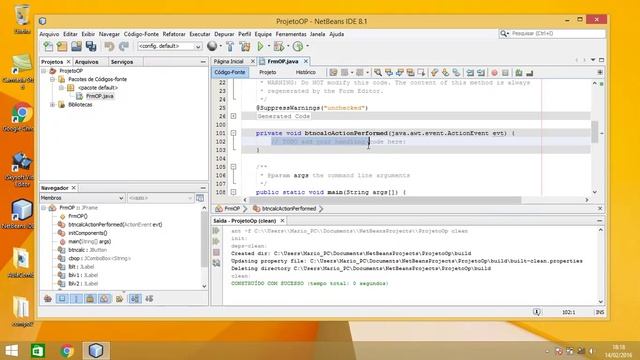Switch to the Página Inicial tab
Viewport: 640px width, 360px height.
[228, 61]
